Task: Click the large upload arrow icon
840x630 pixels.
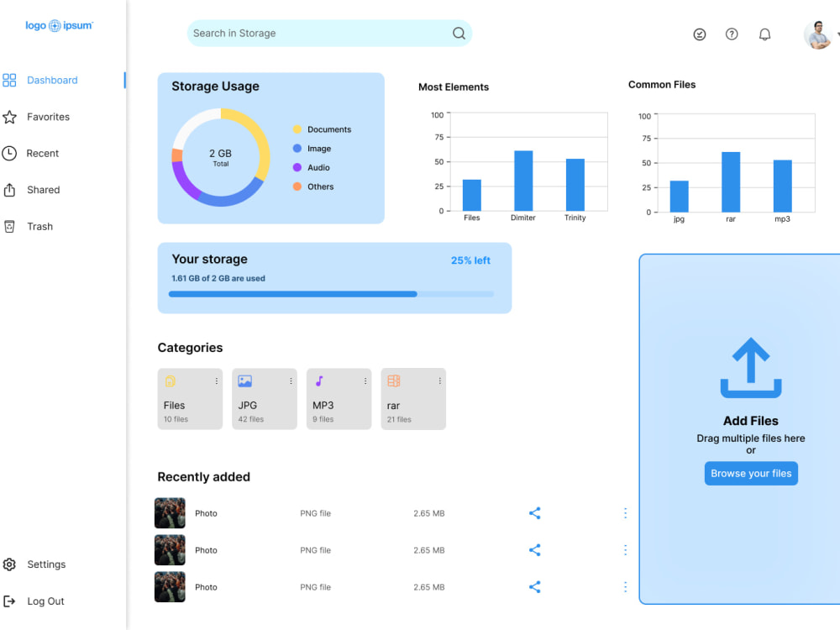Action: pos(750,368)
